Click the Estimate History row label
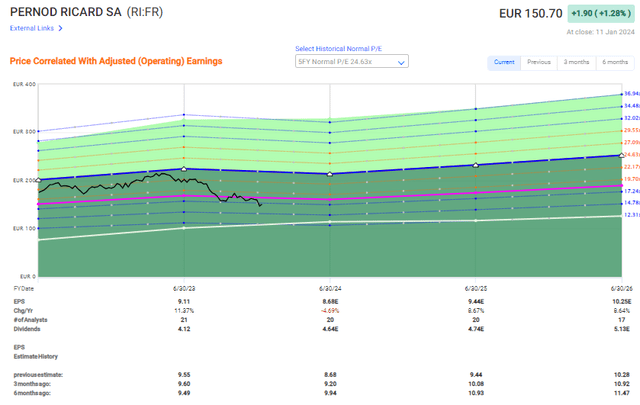The width and height of the screenshot is (640, 405). click(36, 356)
